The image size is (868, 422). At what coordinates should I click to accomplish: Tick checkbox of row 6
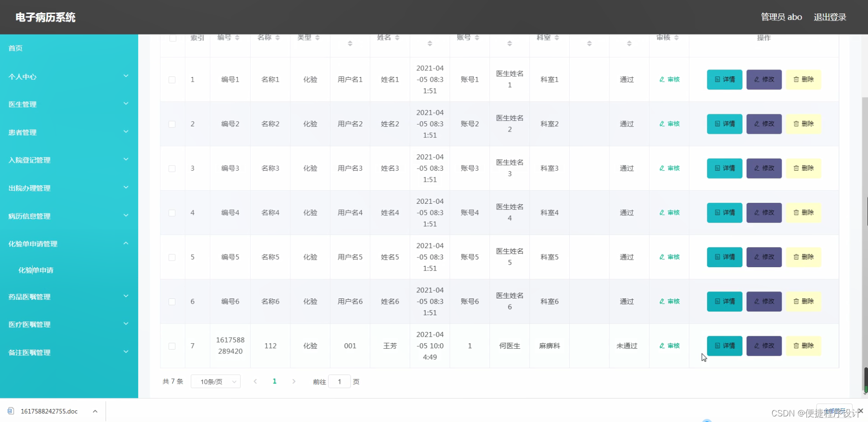click(x=172, y=302)
